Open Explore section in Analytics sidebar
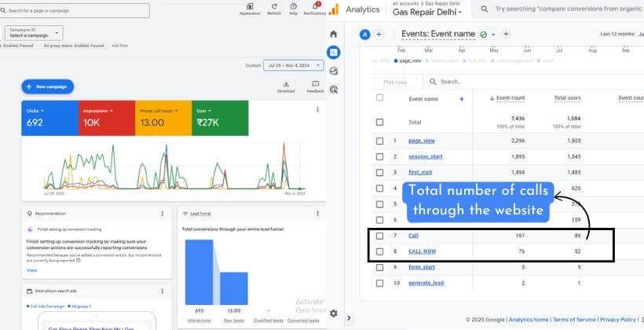 [334, 71]
